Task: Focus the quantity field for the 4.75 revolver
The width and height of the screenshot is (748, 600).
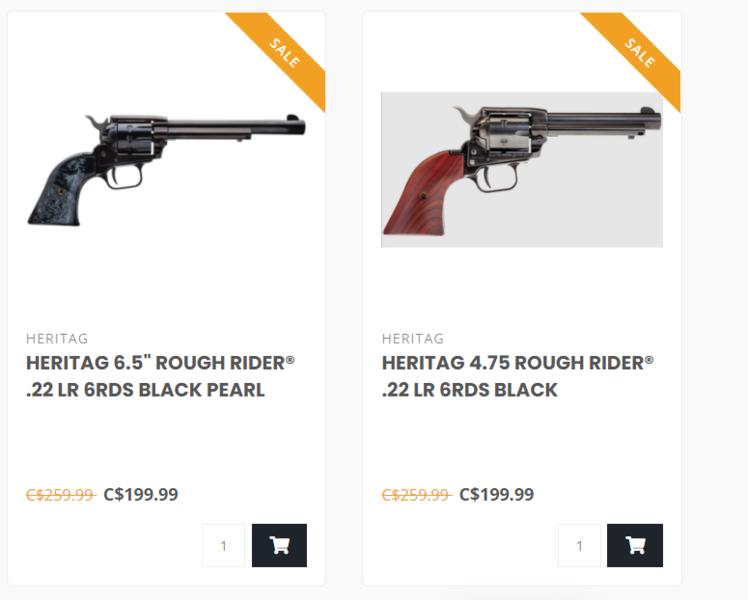Action: point(579,546)
